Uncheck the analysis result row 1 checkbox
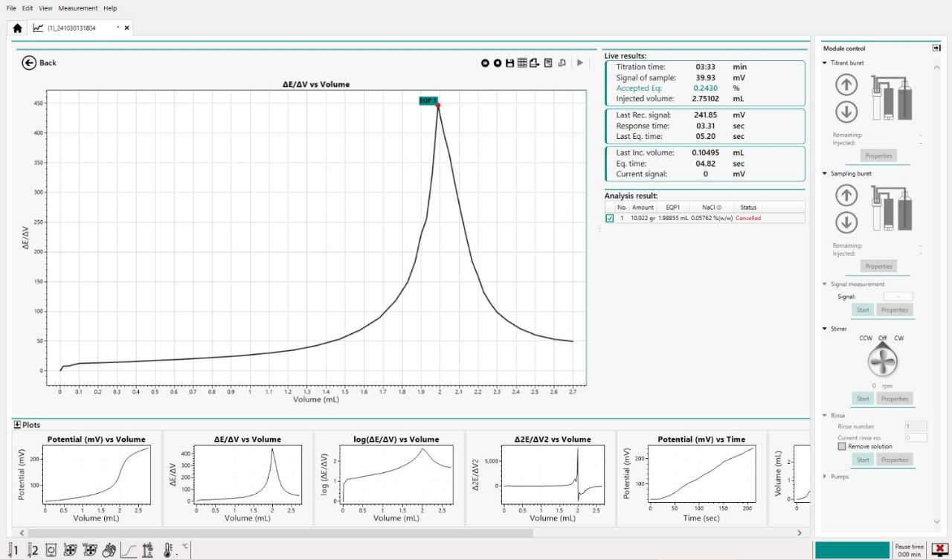The height and width of the screenshot is (560, 952). pyautogui.click(x=610, y=219)
